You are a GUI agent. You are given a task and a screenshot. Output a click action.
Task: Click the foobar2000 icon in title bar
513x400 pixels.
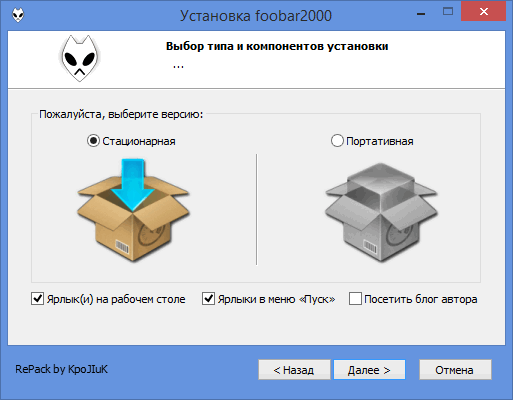click(18, 15)
